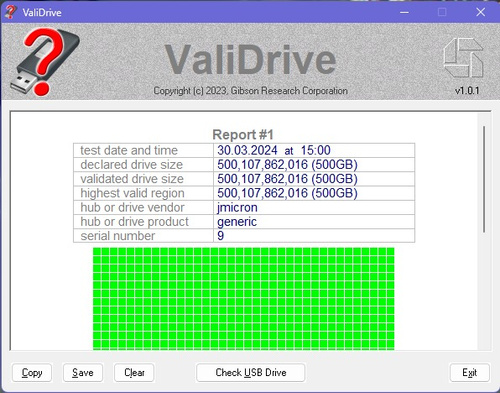This screenshot has height=393, width=500.
Task: Select the product value generic
Action: [x=237, y=222]
